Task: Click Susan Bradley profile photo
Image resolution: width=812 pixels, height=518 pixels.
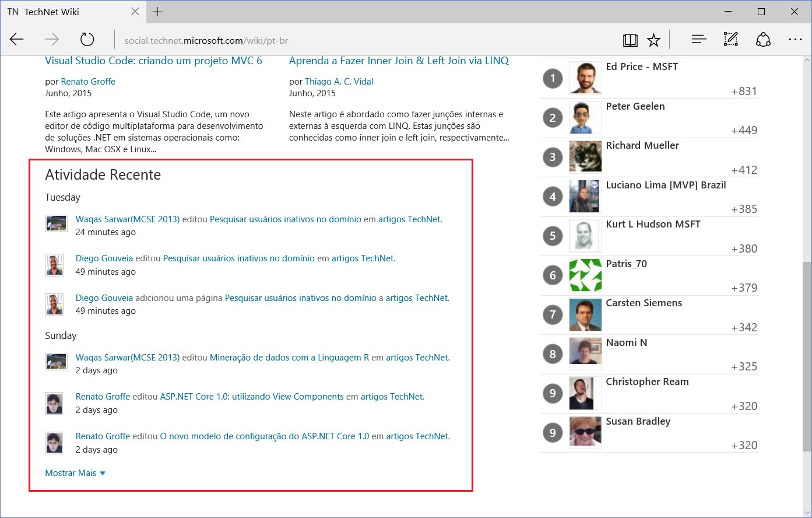Action: pyautogui.click(x=585, y=432)
